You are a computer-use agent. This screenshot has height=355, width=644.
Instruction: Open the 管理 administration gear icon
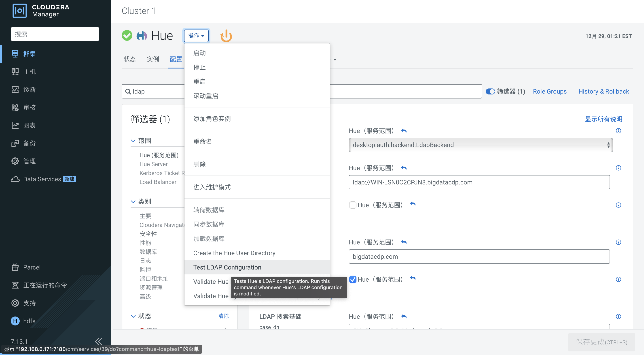click(15, 161)
